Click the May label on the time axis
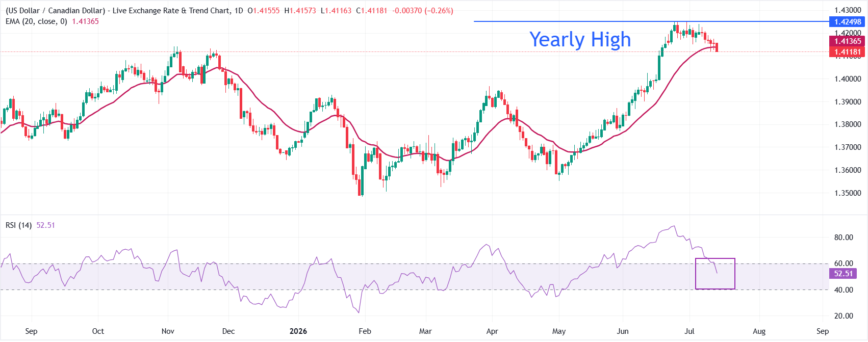 pos(559,331)
